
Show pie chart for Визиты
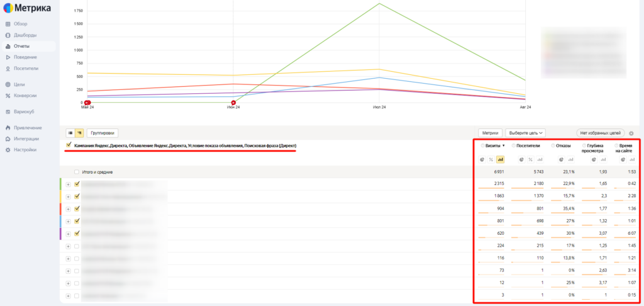[x=484, y=159]
